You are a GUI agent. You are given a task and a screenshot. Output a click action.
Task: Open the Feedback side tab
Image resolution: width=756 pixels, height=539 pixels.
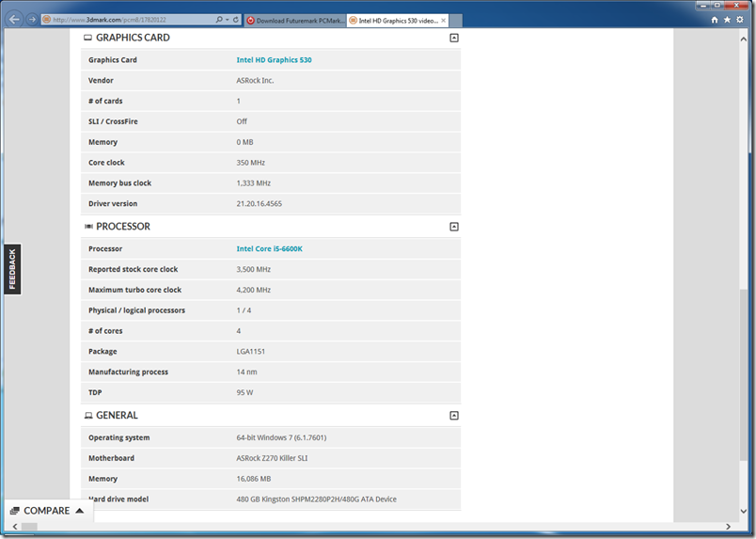(12, 269)
